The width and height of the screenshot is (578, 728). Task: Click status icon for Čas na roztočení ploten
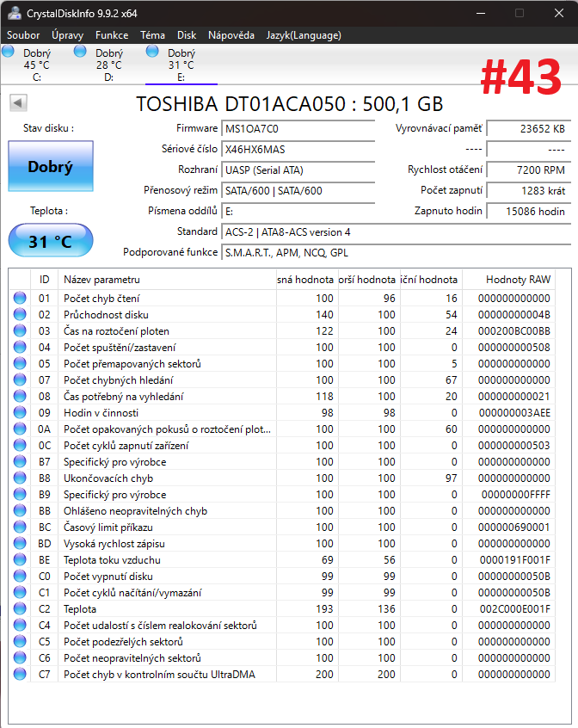coord(20,330)
